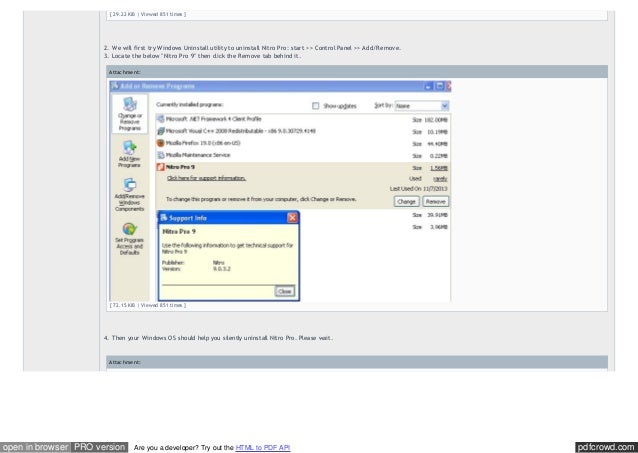Open the HTML to PDF API link

click(263, 447)
